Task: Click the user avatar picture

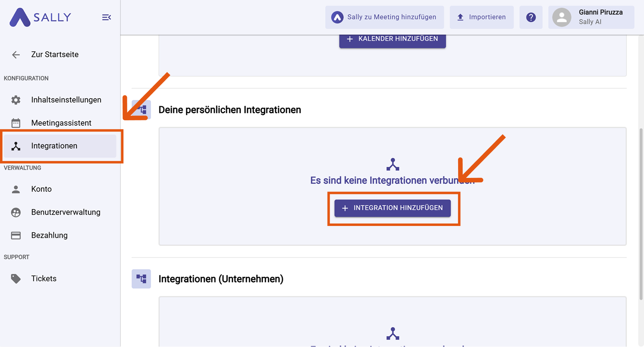Action: click(x=562, y=17)
